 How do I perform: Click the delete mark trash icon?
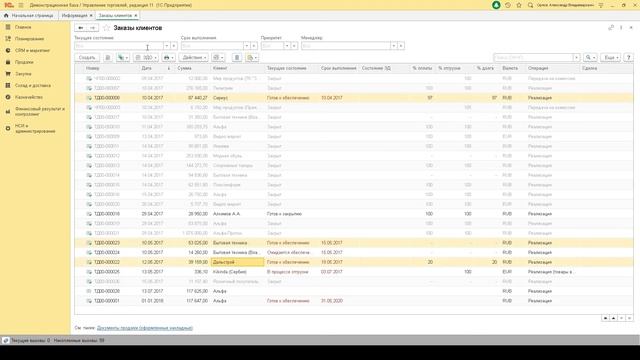(237, 58)
